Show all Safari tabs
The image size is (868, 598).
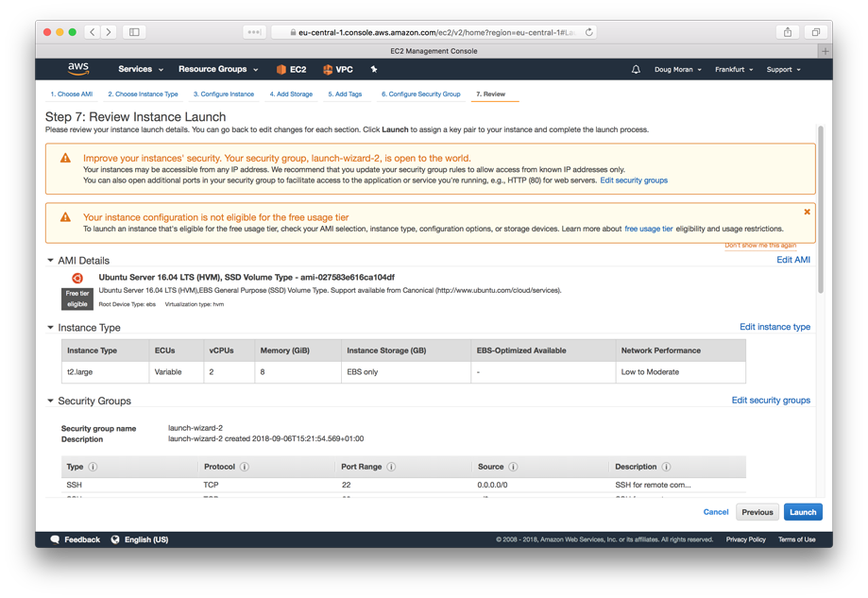click(x=815, y=32)
